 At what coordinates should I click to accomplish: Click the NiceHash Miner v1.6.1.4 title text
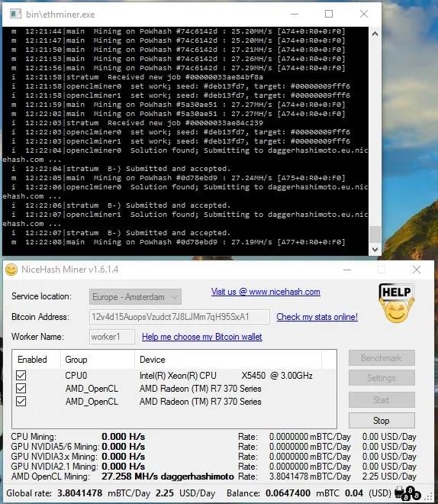70,270
